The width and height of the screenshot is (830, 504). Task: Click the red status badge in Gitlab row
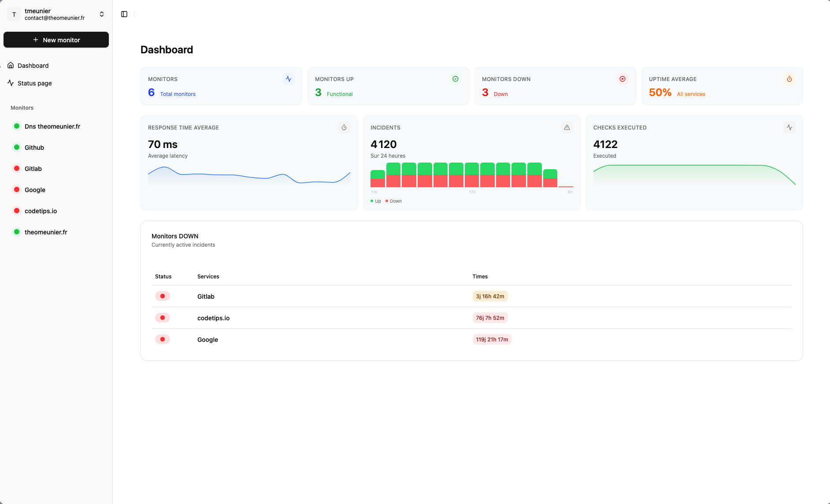click(163, 296)
